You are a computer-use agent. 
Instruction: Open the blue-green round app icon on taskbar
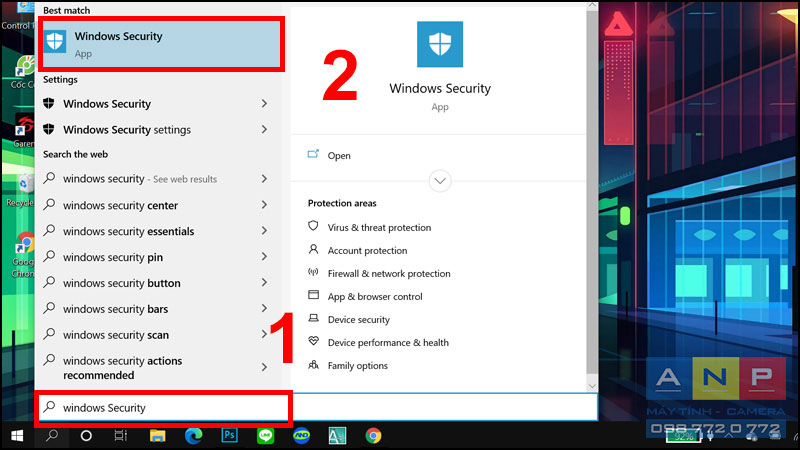[x=302, y=436]
